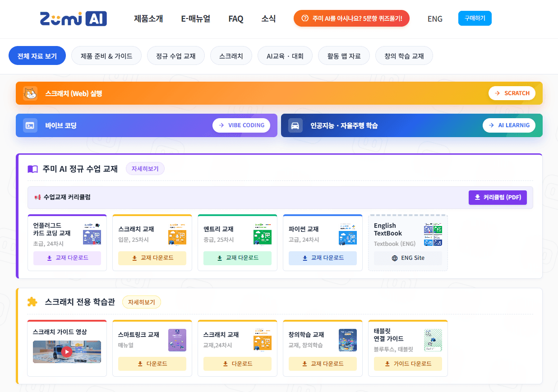The height and width of the screenshot is (392, 558).
Task: Open the FAQ menu
Action: (236, 18)
